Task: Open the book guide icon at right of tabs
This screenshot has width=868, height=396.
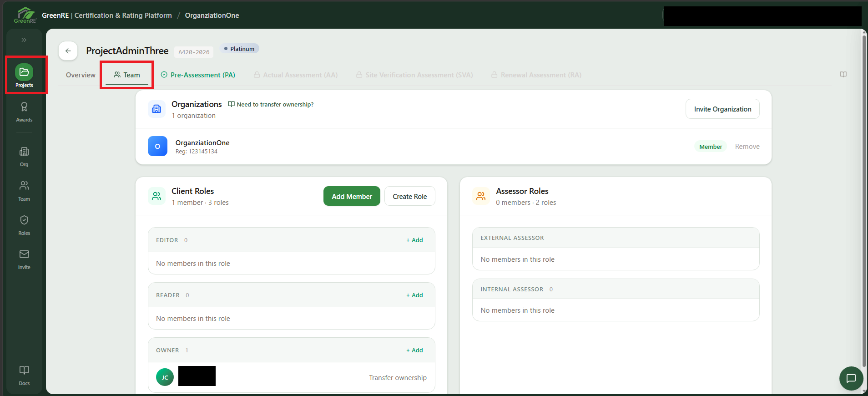Action: point(843,74)
